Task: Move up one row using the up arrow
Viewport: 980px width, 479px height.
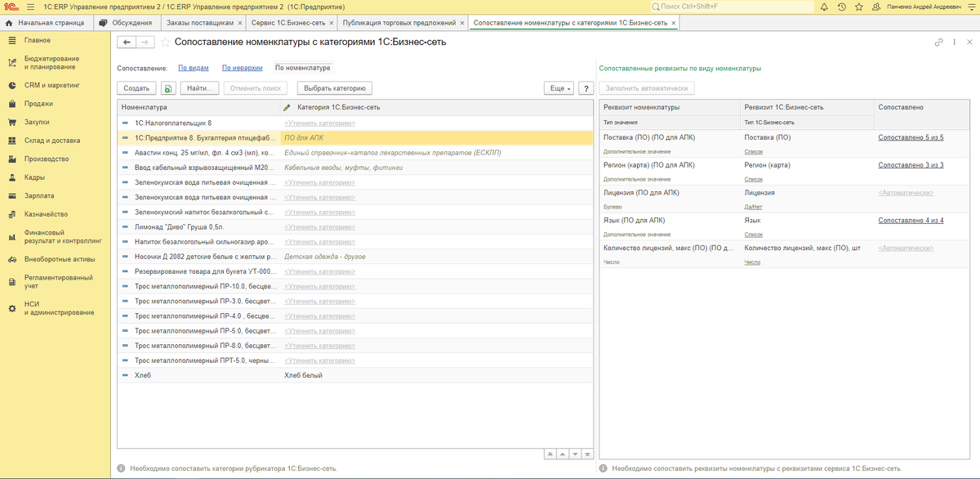Action: pyautogui.click(x=563, y=454)
